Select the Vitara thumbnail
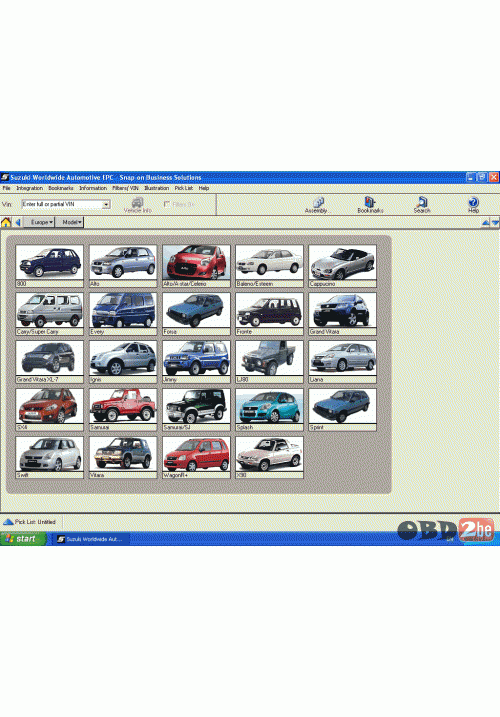Screen dimensions: 500x717 [x=123, y=457]
